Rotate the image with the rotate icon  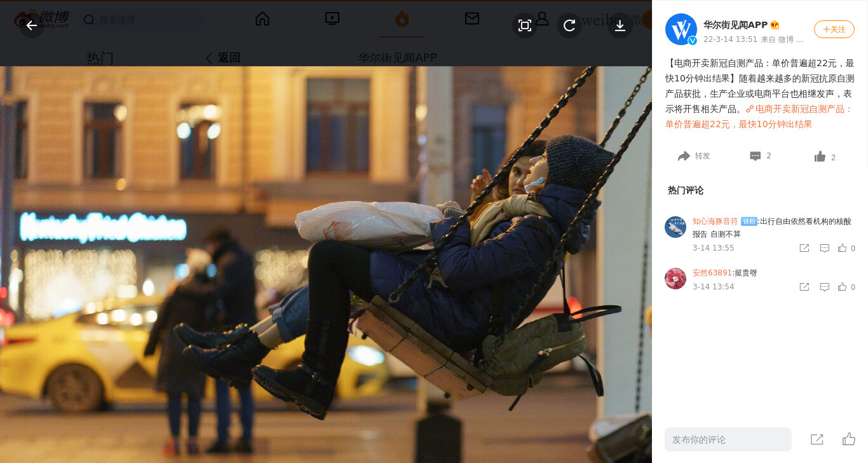pyautogui.click(x=569, y=25)
